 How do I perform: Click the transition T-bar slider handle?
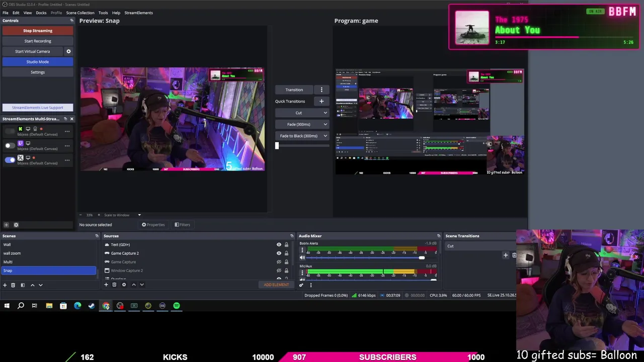point(277,146)
